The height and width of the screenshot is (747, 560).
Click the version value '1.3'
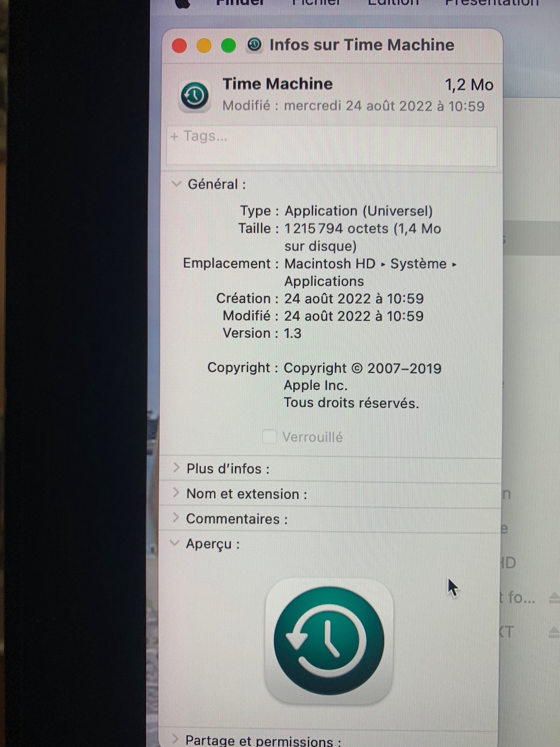click(293, 333)
